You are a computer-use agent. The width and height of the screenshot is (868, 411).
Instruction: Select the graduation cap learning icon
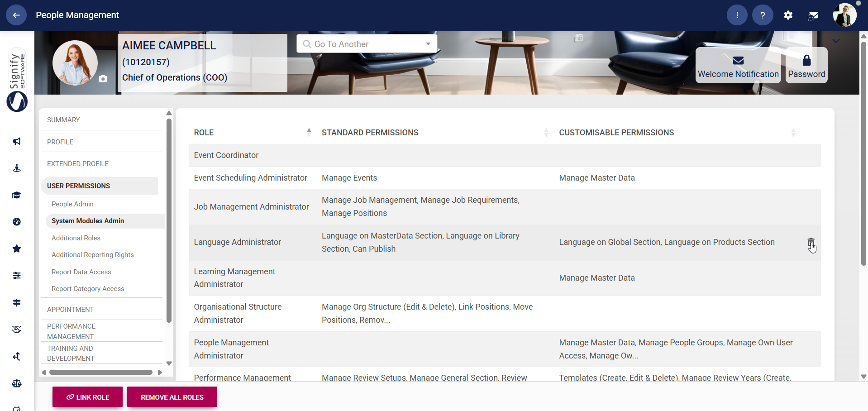17,195
